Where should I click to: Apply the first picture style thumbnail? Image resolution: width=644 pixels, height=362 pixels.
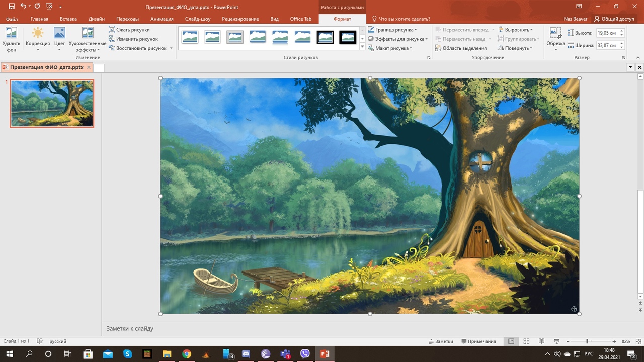pyautogui.click(x=190, y=37)
